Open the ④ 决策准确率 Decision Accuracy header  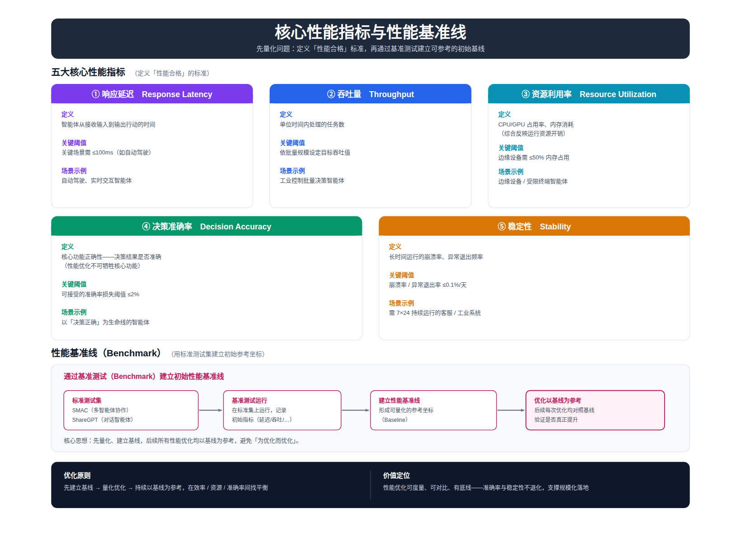pos(206,226)
